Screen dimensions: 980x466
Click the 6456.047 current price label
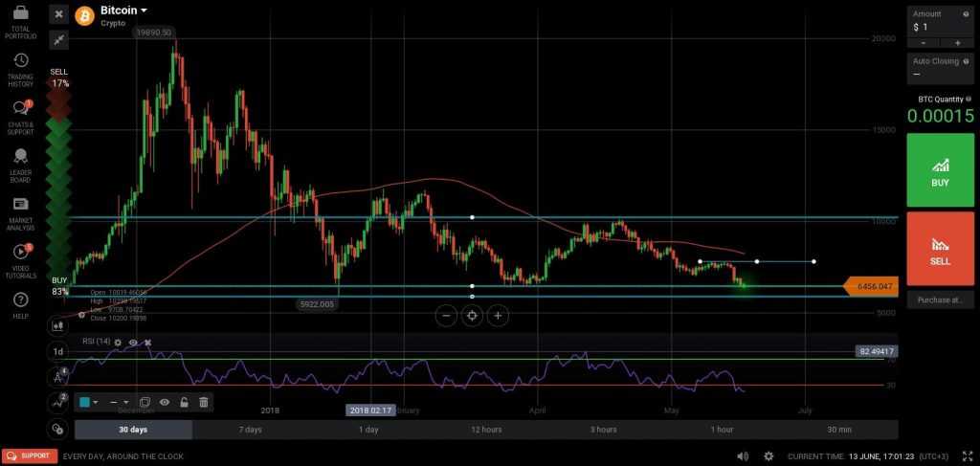tap(871, 286)
